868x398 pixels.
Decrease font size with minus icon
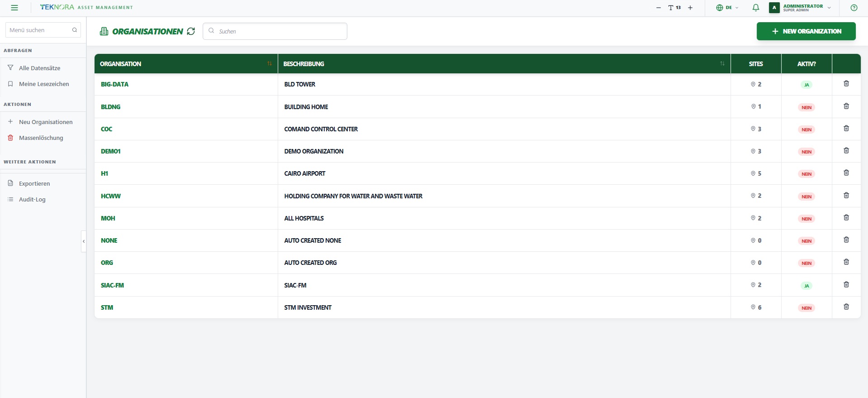(x=658, y=8)
